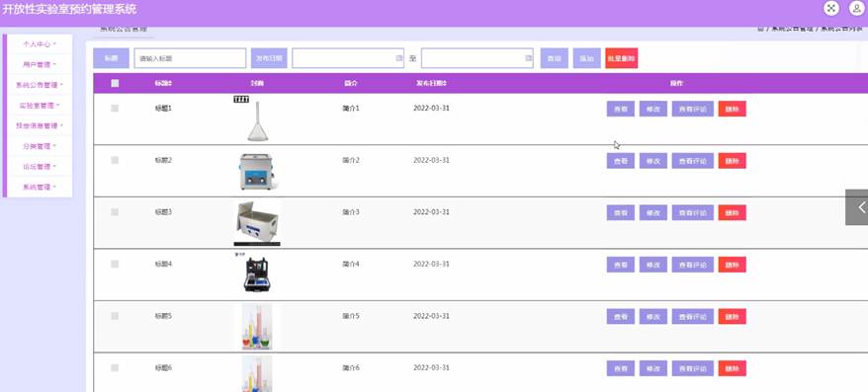This screenshot has height=392, width=868.
Task: Expand the 系统公告管理 sidebar menu
Action: (x=40, y=85)
